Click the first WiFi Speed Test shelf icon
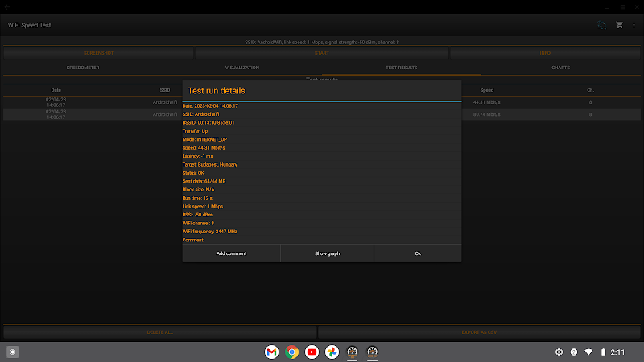 353,352
